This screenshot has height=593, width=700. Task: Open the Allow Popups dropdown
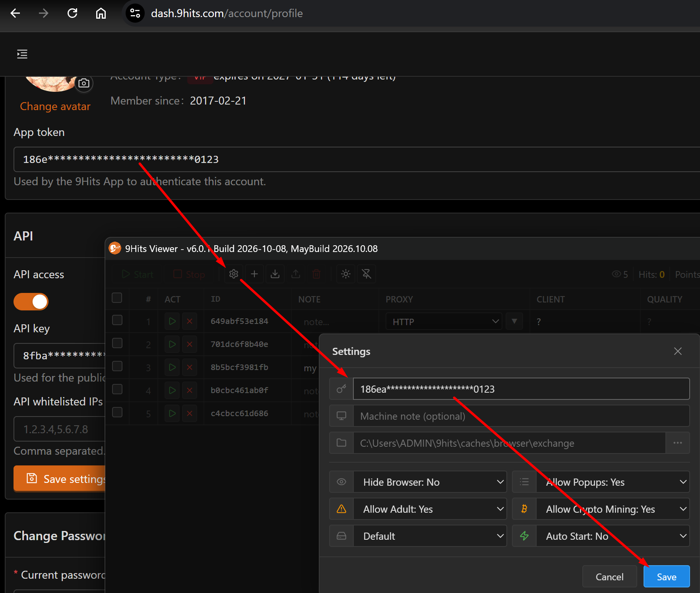pyautogui.click(x=613, y=482)
